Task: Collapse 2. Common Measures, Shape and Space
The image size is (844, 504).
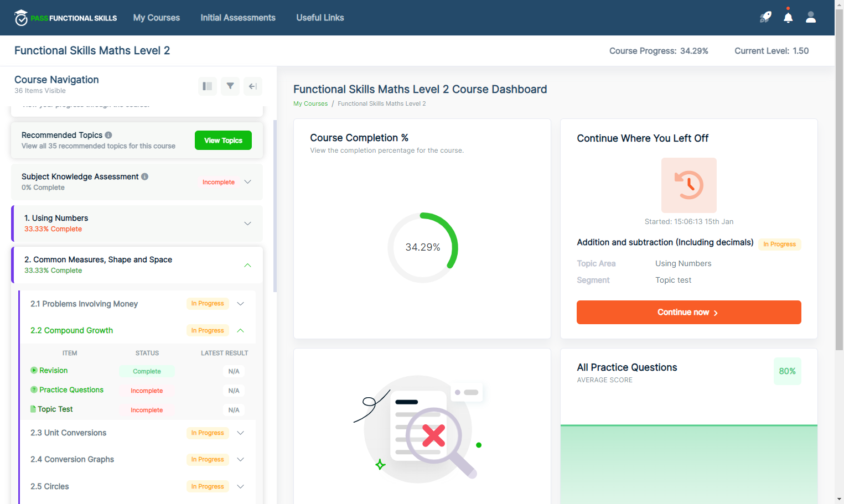Action: (247, 265)
